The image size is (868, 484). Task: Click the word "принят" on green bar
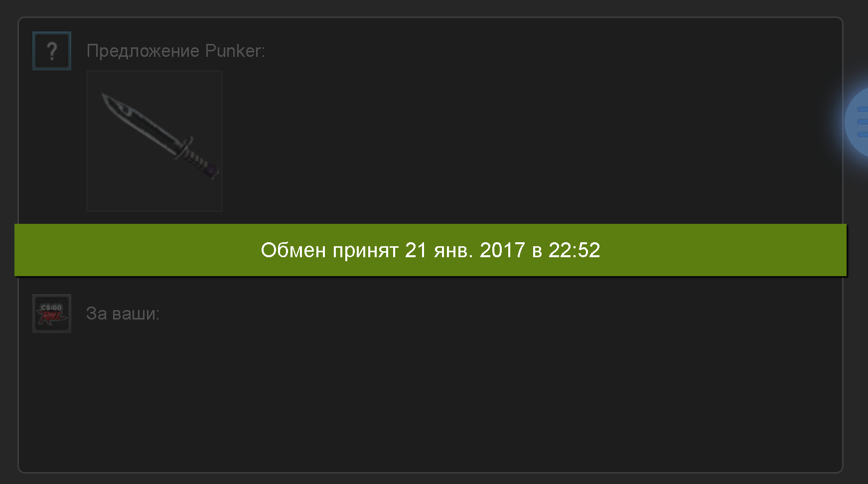(365, 251)
